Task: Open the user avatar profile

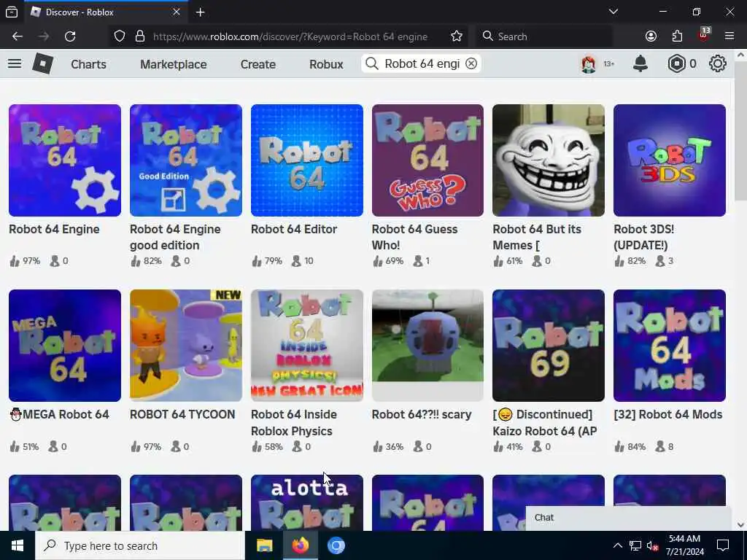Action: coord(589,64)
